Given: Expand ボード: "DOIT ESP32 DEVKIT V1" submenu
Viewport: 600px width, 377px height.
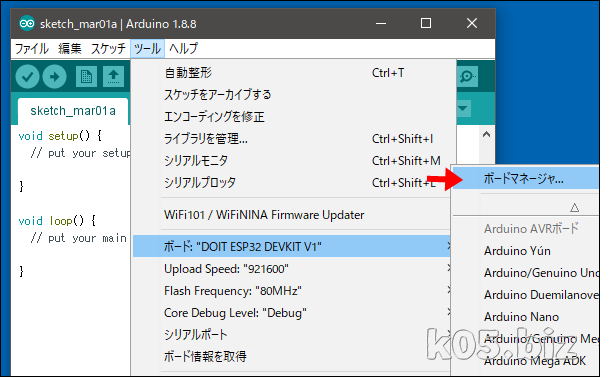Looking at the screenshot, I should (292, 246).
